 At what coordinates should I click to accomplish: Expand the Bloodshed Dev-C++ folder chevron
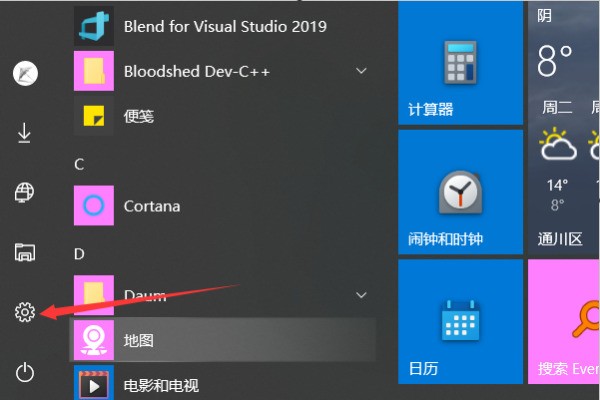click(x=360, y=71)
